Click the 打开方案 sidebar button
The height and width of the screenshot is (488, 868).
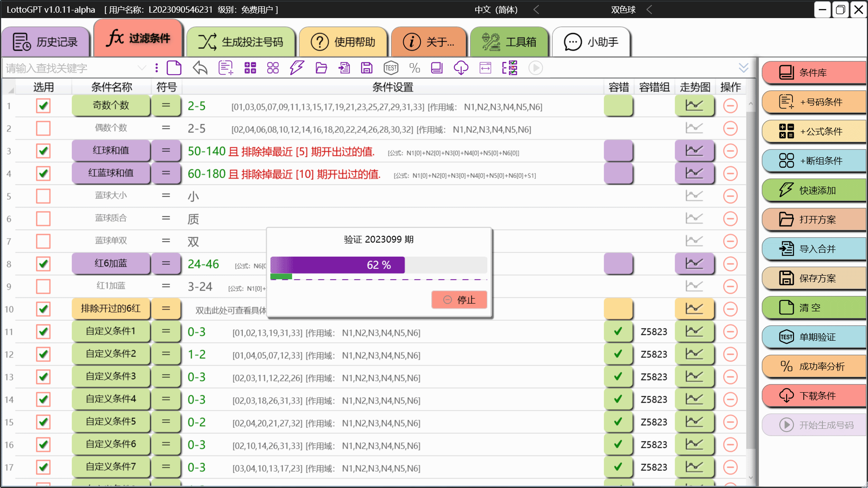814,220
